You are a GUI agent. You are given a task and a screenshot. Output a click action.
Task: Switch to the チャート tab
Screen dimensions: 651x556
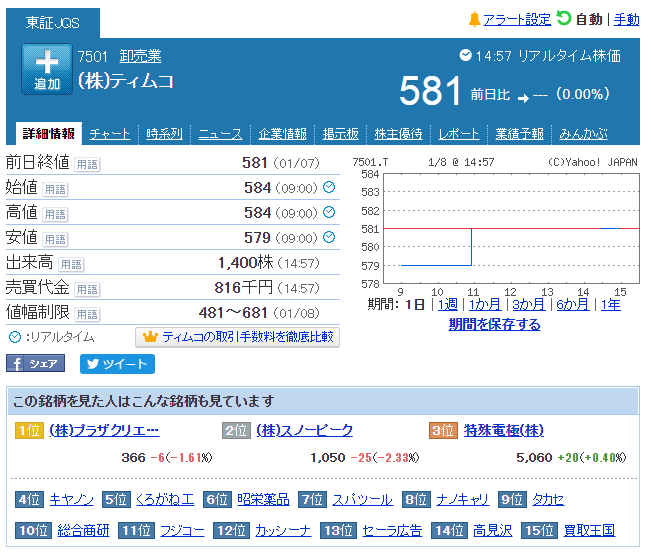click(x=110, y=134)
